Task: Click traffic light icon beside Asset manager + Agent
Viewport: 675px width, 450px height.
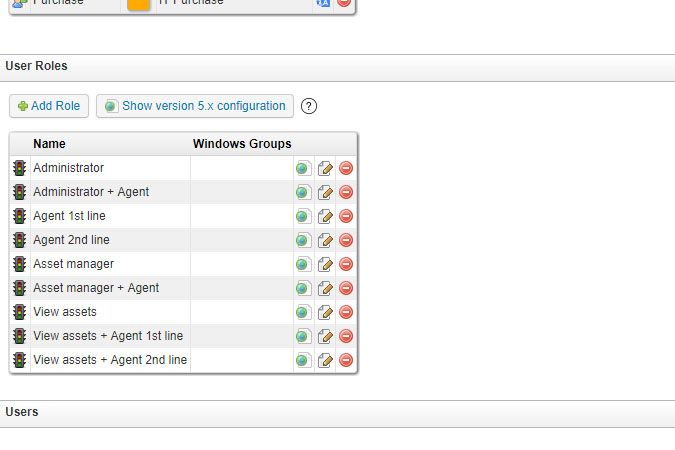Action: click(x=19, y=288)
